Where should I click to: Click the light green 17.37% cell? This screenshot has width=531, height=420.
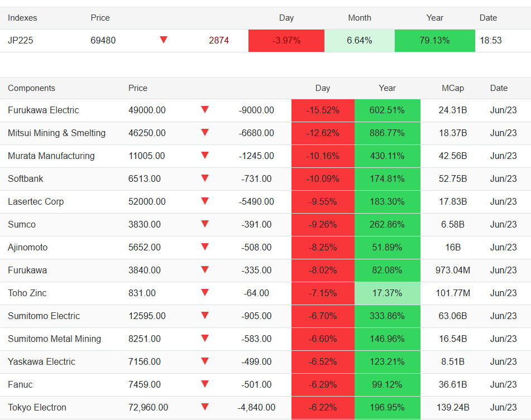pyautogui.click(x=387, y=293)
